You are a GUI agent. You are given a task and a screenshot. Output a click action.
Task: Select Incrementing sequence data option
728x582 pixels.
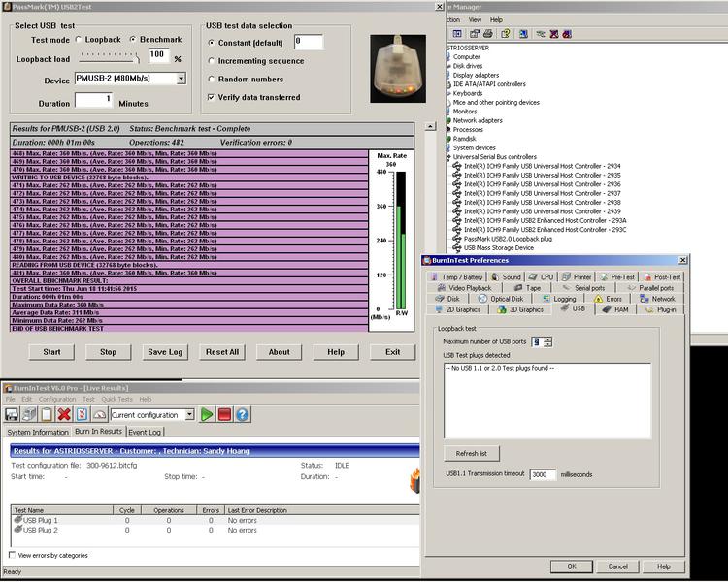(212, 61)
